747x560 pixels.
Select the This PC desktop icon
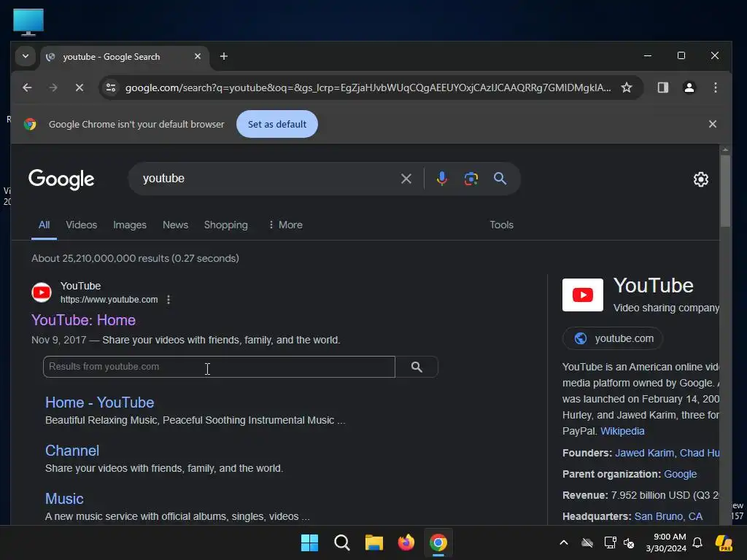28,22
